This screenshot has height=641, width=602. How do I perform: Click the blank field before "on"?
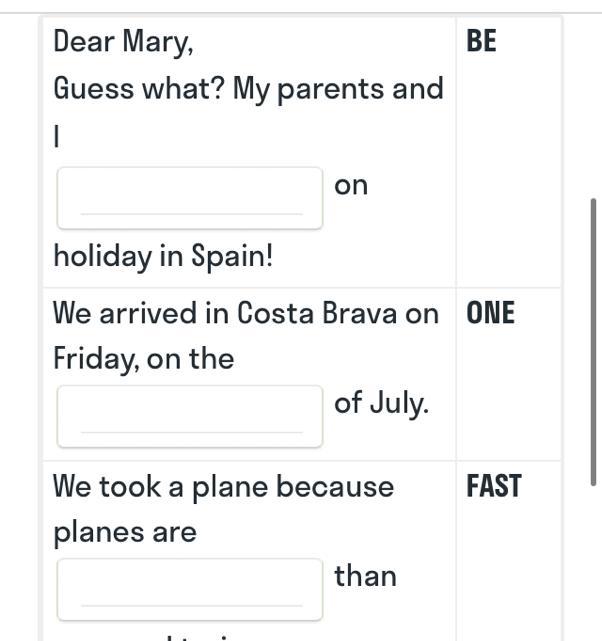[x=190, y=198]
